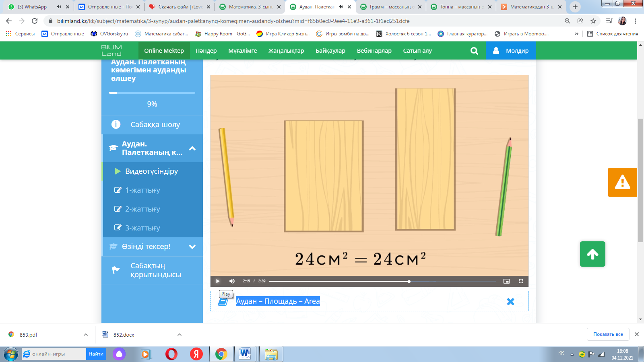Viewport: 644px width, 362px height.
Task: Open a new browser tab
Action: (575, 7)
